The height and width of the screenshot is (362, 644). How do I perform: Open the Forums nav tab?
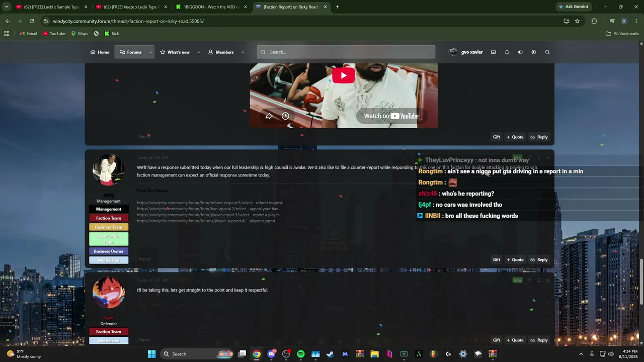(x=130, y=52)
